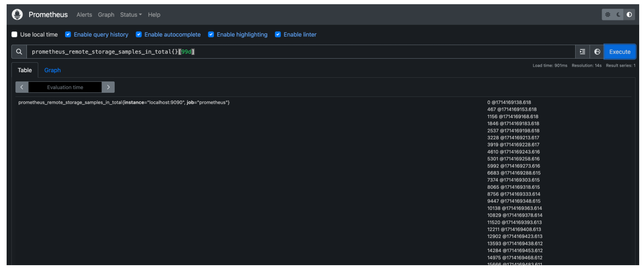Click sample 6683 @1714169288.615
Screen dimensions: 644x270
tap(514, 173)
